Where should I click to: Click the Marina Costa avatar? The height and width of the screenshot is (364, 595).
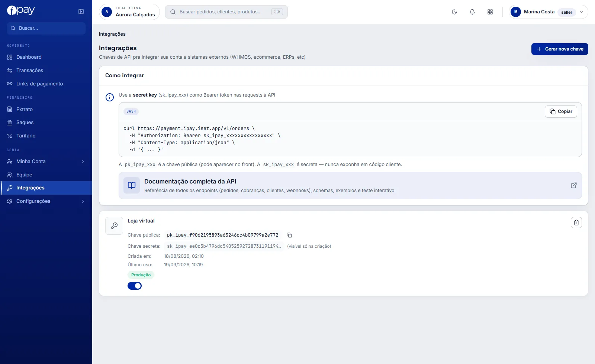[x=516, y=12]
